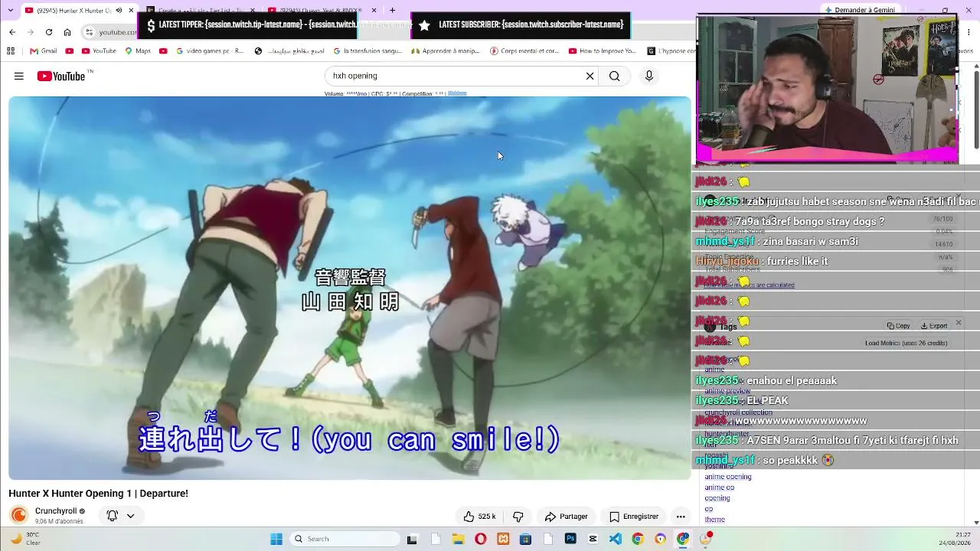Click the 'anime opening' tag
Viewport: 980px width, 551px height.
pyautogui.click(x=728, y=477)
